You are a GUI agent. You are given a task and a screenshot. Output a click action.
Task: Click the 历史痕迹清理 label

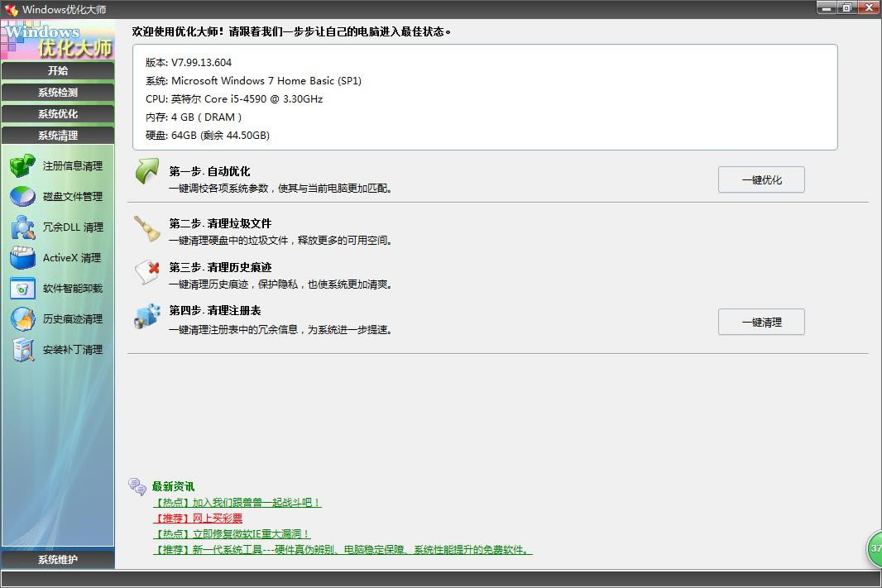click(73, 318)
